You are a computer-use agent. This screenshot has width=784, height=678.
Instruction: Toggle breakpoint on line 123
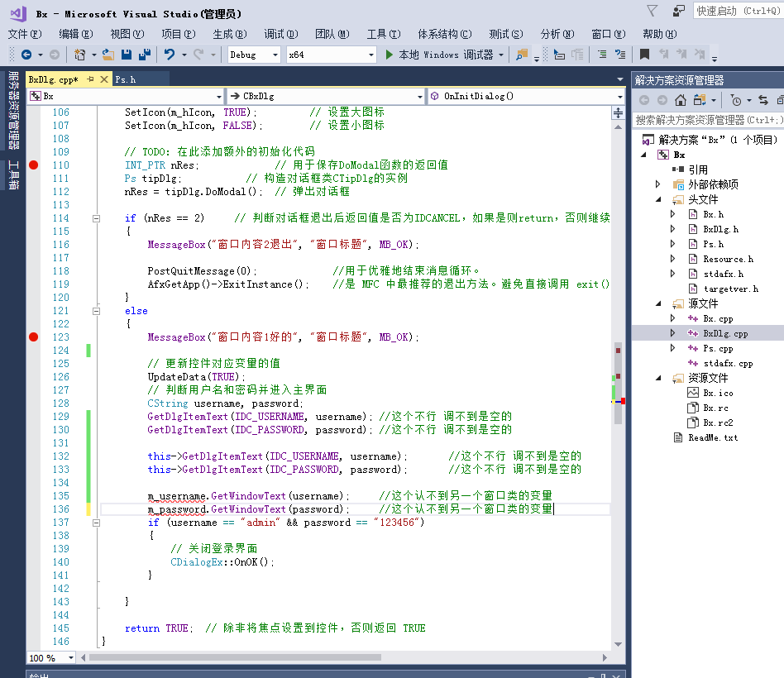point(34,337)
